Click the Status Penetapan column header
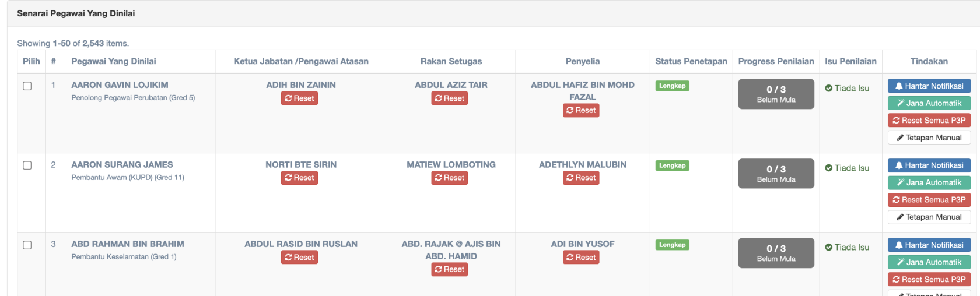Image resolution: width=980 pixels, height=296 pixels. click(691, 61)
